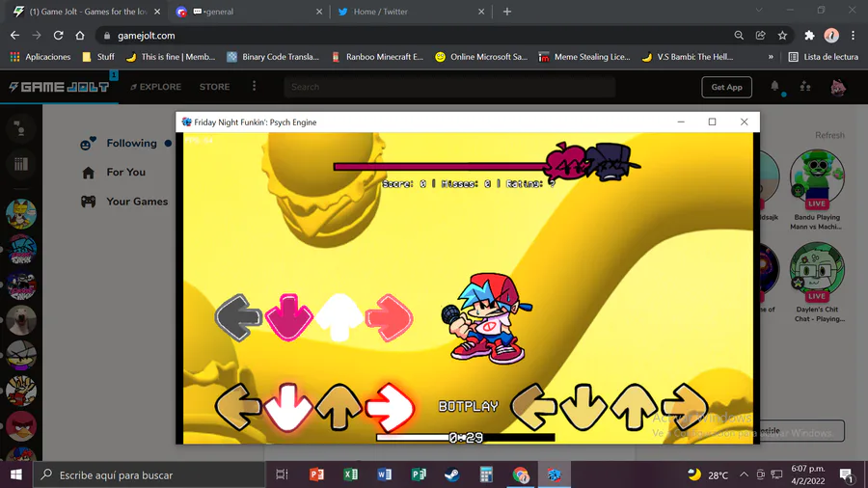Open Game Jolt friends icon
The image size is (868, 488).
coord(805,86)
